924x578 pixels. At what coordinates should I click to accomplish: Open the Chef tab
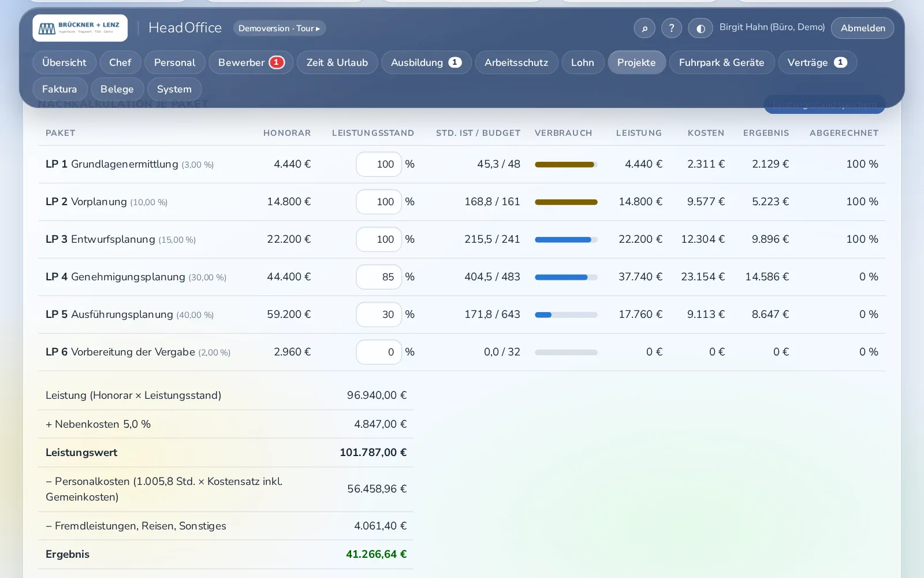click(x=120, y=62)
